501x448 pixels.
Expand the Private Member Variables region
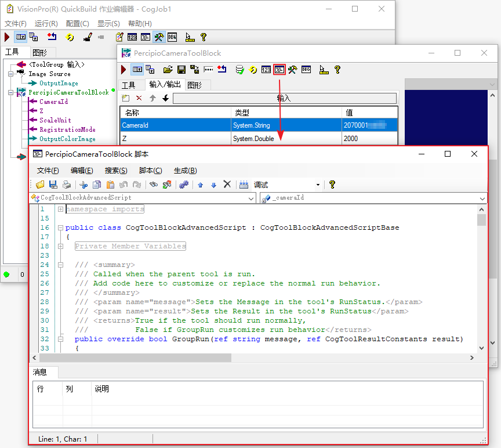coord(60,246)
